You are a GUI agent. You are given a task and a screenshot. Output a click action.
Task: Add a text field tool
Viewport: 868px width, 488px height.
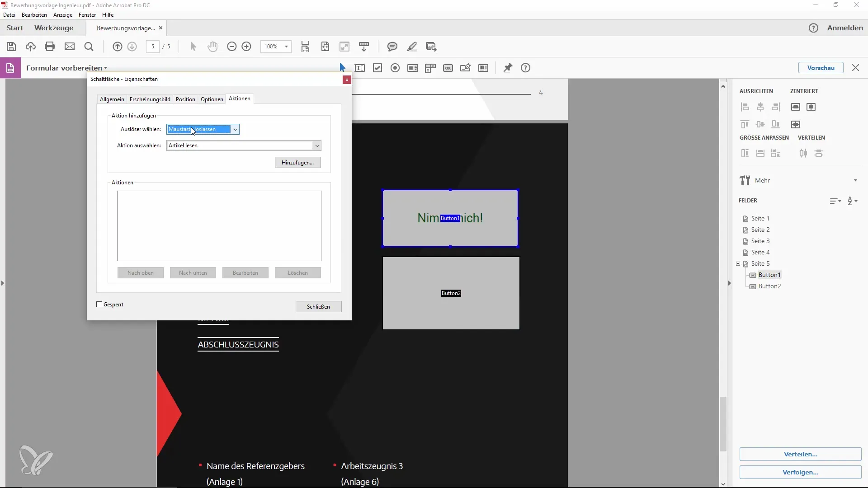360,68
